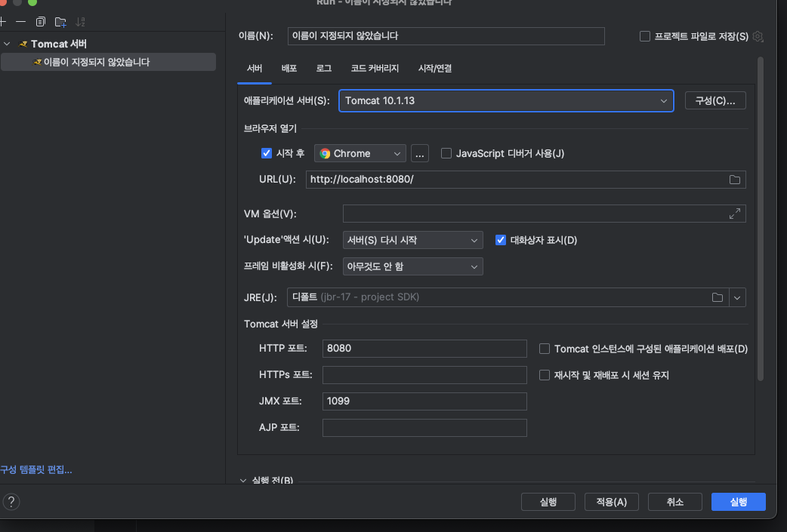This screenshot has height=532, width=787.
Task: Open the Chrome browser dropdown
Action: coord(360,153)
